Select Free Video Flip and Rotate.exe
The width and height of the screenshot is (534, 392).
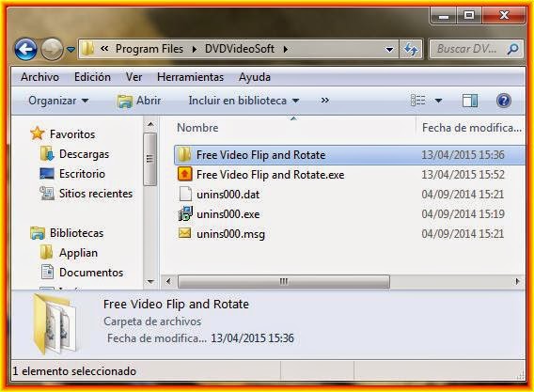tap(270, 175)
